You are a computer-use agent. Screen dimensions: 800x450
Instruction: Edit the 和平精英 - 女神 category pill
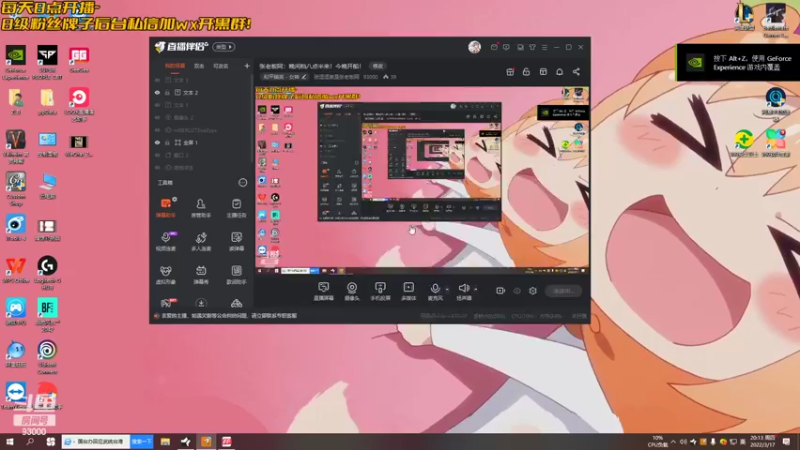pyautogui.click(x=285, y=77)
